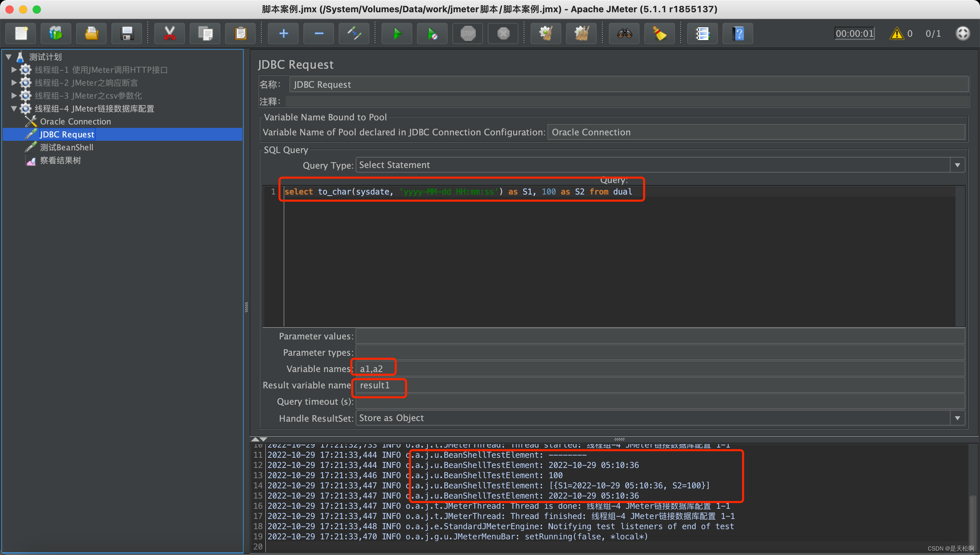
Task: Click the Query timeout field
Action: pos(660,402)
